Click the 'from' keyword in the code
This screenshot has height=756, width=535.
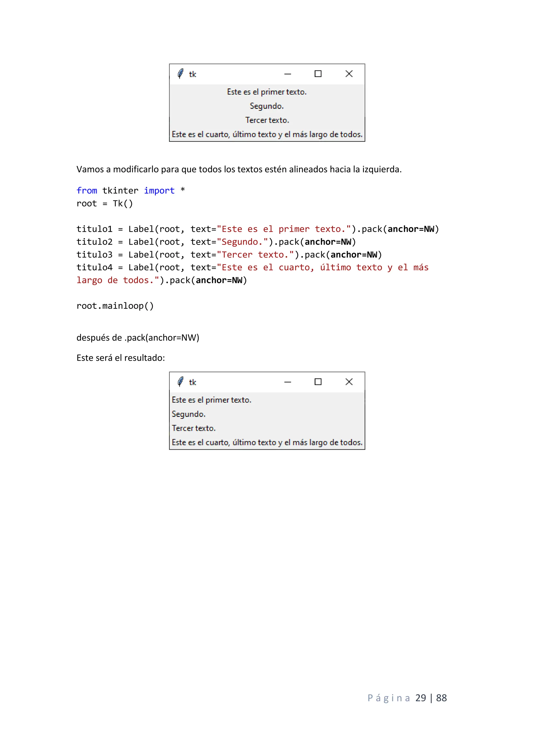tap(87, 191)
